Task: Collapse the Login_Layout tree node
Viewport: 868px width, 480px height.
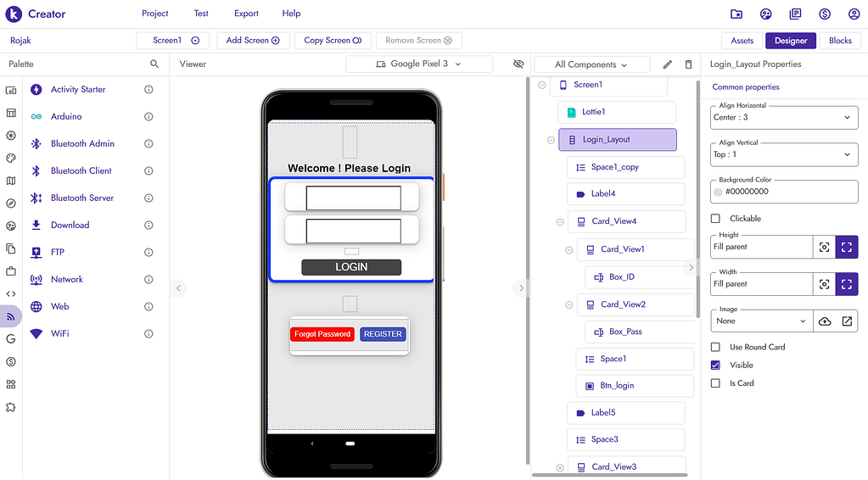Action: (x=551, y=140)
